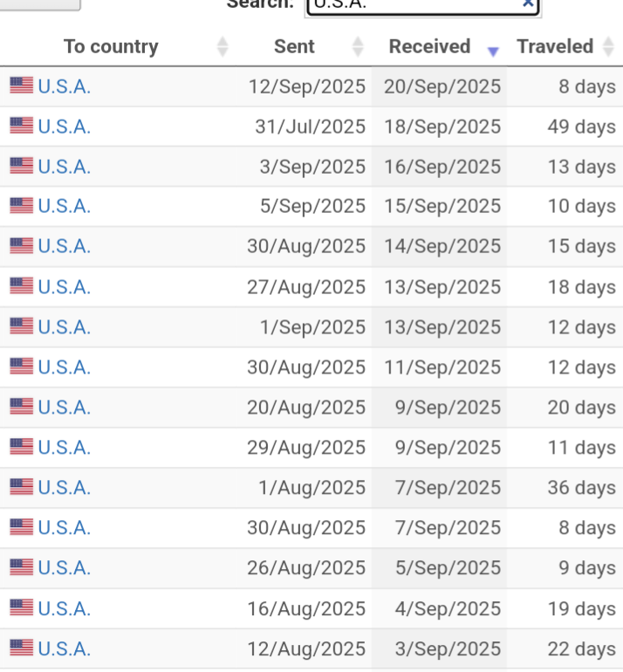Open U.S.A. link sent 29/Aug/2025
Image resolution: width=623 pixels, height=672 pixels.
point(65,448)
